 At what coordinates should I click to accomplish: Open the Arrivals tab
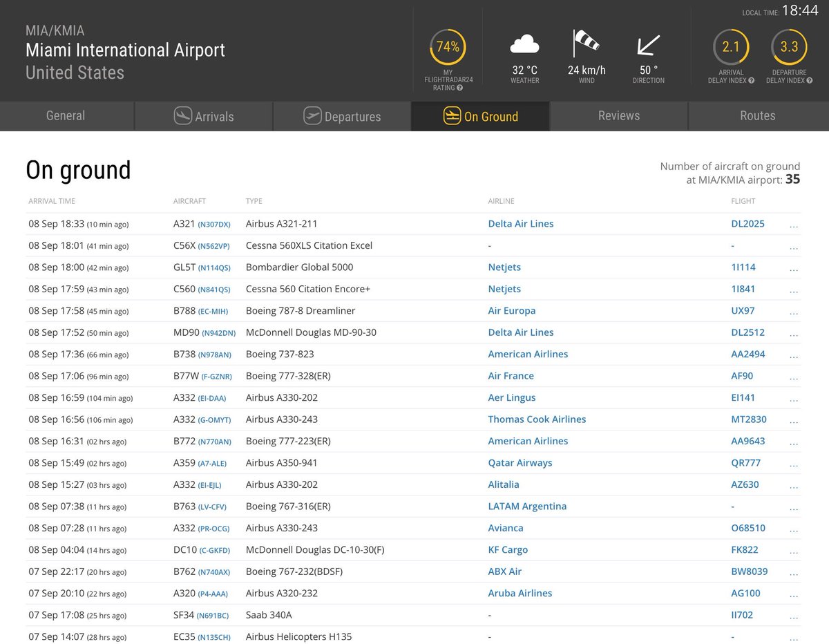click(x=204, y=116)
